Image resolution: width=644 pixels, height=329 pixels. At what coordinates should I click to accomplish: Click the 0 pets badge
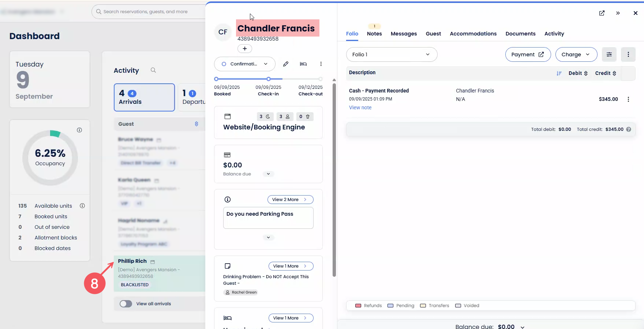click(x=304, y=117)
